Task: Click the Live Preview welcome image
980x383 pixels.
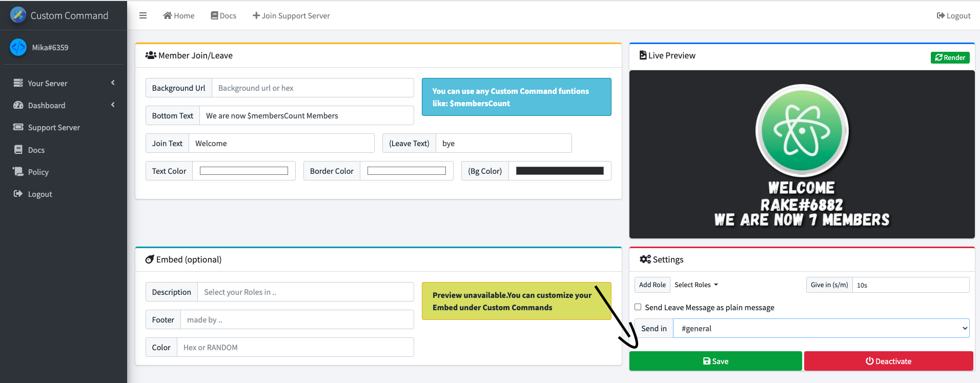Action: (802, 154)
